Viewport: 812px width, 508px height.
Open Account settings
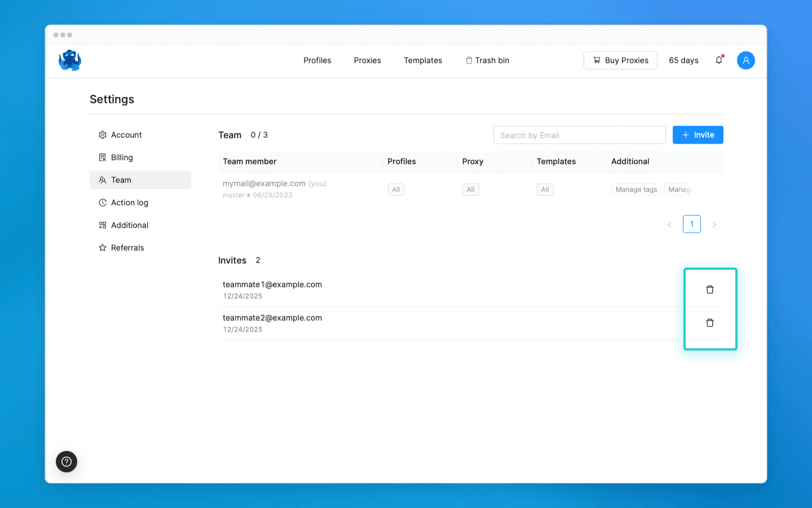140,135
